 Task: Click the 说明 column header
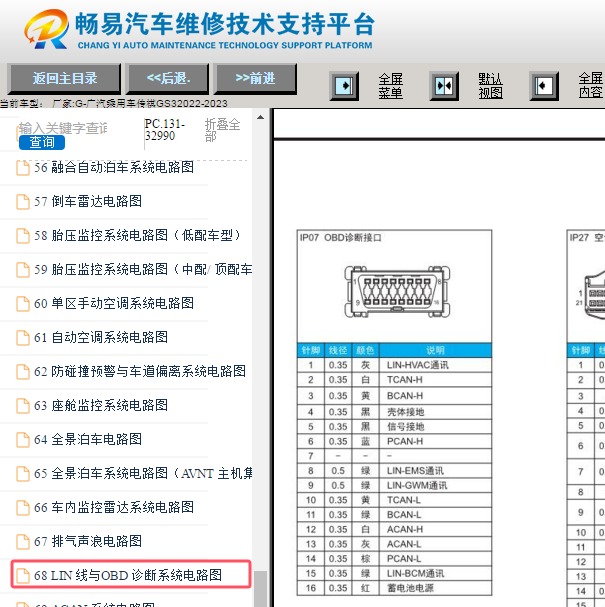coord(435,350)
